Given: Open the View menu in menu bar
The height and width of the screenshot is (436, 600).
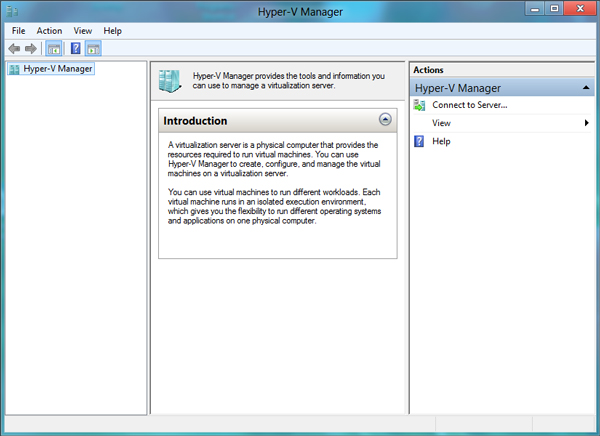Looking at the screenshot, I should pyautogui.click(x=83, y=31).
